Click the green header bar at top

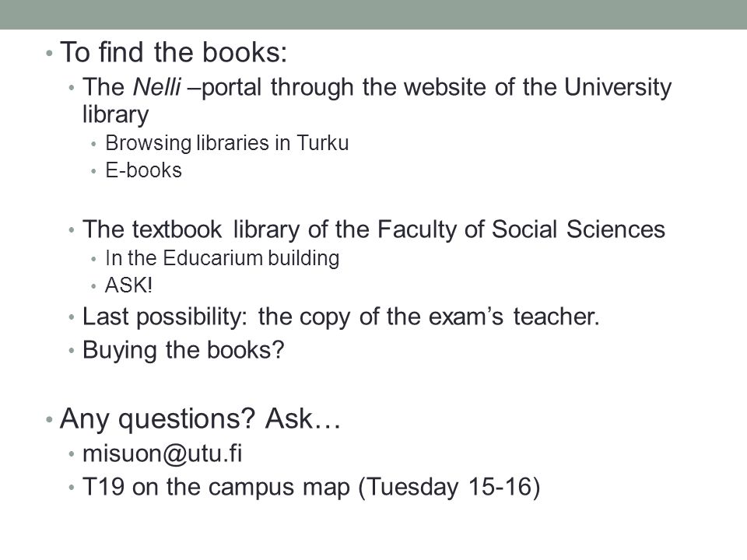373,14
